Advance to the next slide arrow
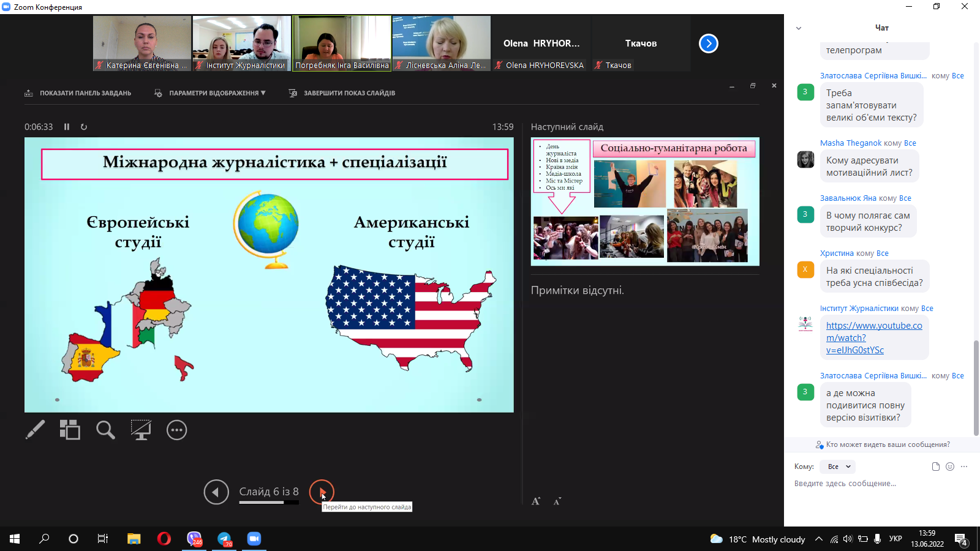980x551 pixels. [x=322, y=492]
